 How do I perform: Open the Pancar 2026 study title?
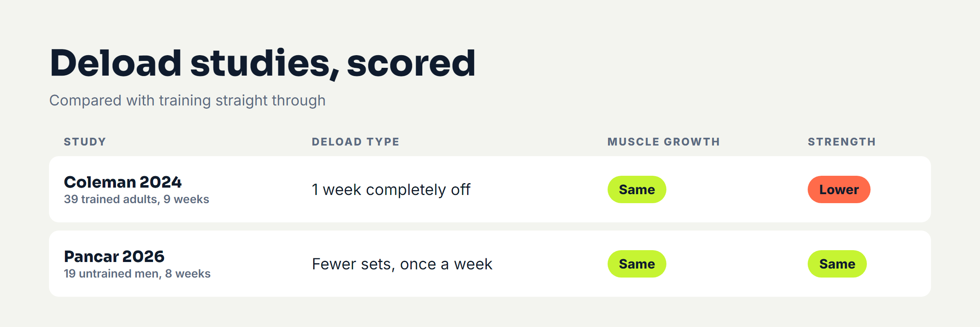point(114,256)
